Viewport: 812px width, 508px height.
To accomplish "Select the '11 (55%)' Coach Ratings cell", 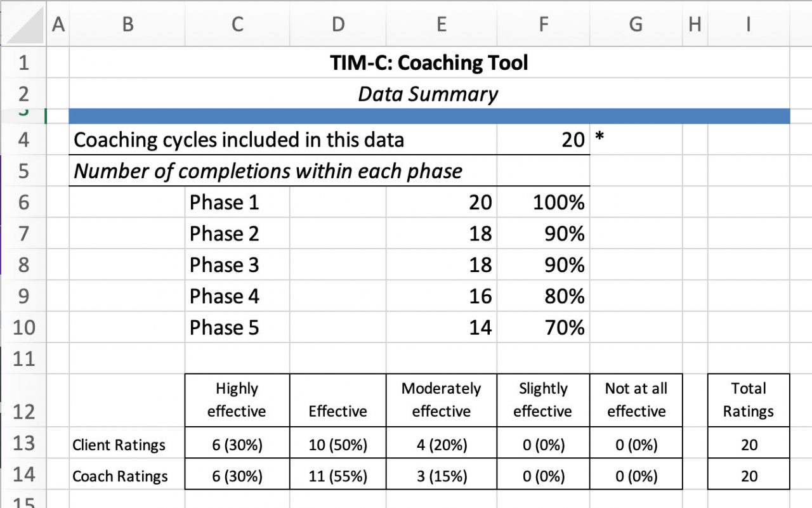I will point(338,476).
